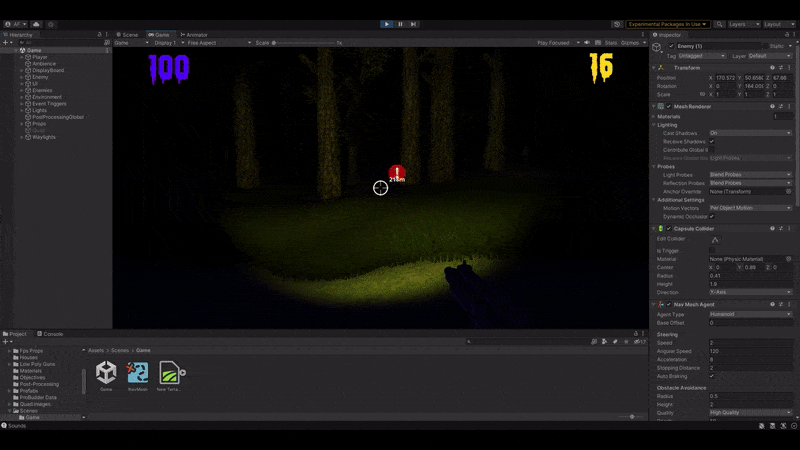Open the Tag dropdown Untagged

click(702, 56)
